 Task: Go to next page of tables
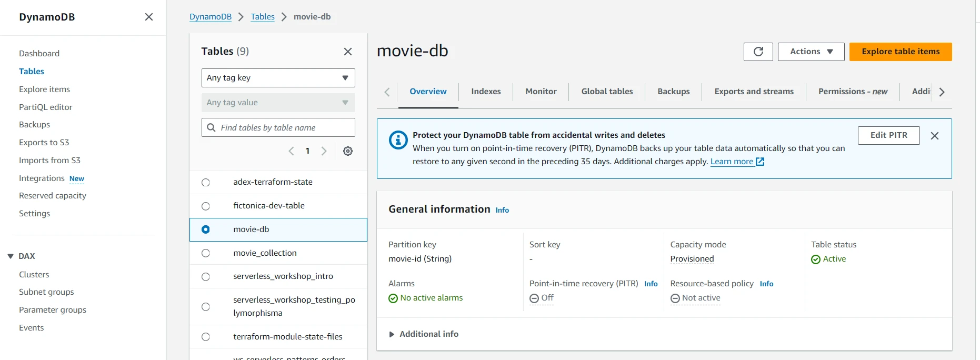tap(324, 151)
